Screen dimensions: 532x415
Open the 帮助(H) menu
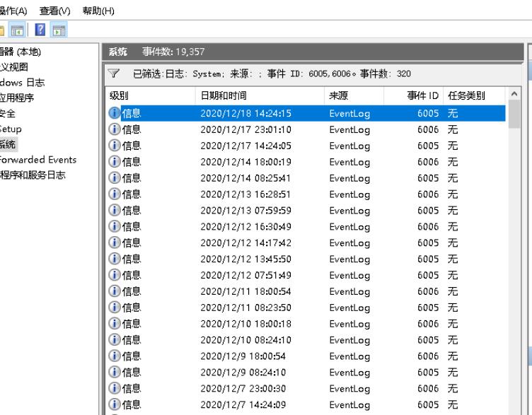(98, 11)
